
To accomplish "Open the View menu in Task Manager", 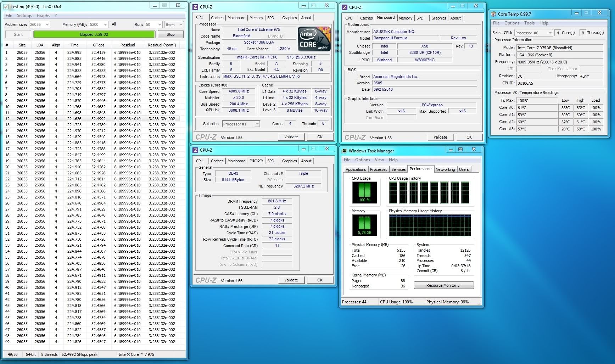I will click(x=379, y=160).
